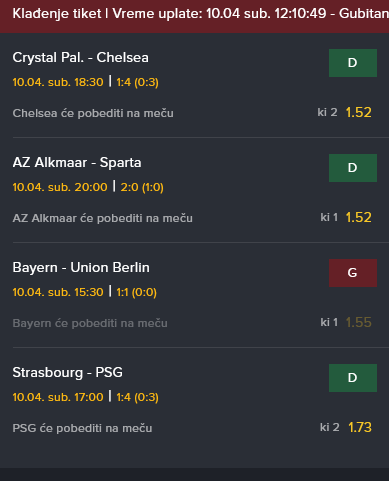This screenshot has width=389, height=481.
Task: Click the 18:30 date and 1:4 (0:3) score line for Chelsea
Action: pos(86,82)
